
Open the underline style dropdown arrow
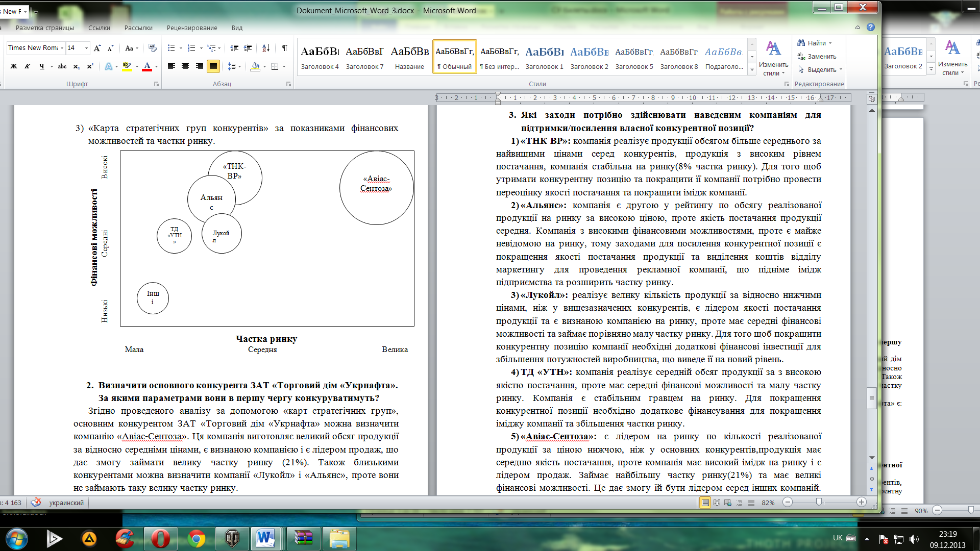[x=52, y=66]
